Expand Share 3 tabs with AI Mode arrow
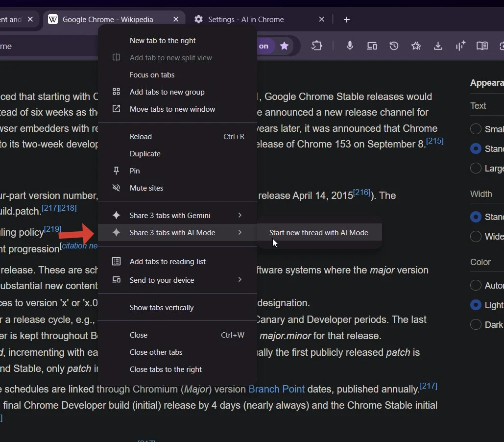504x442 pixels. pyautogui.click(x=240, y=232)
